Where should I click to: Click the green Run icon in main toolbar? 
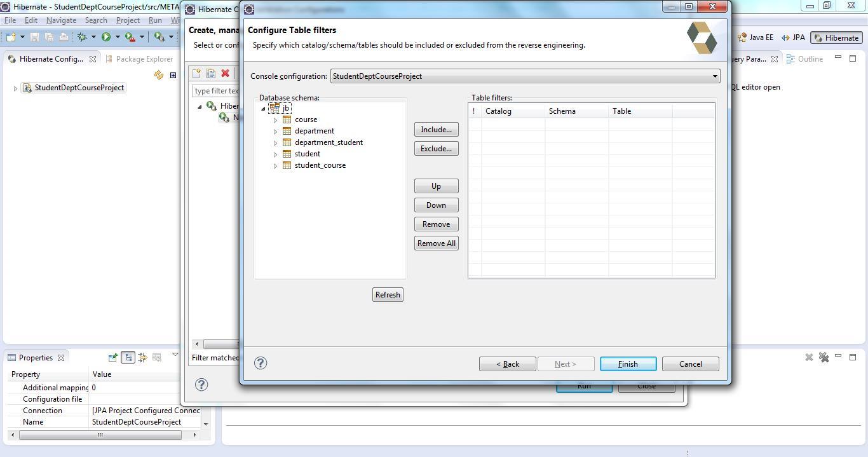[106, 37]
